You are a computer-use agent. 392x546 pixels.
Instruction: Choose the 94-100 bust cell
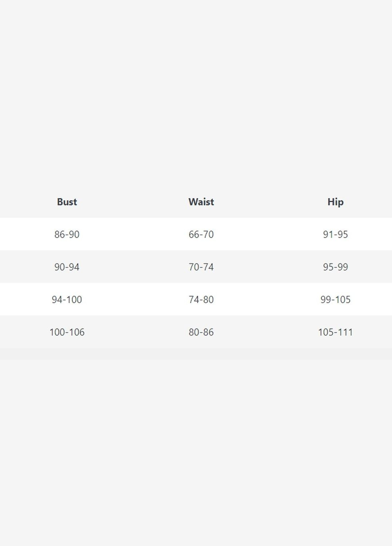click(67, 300)
